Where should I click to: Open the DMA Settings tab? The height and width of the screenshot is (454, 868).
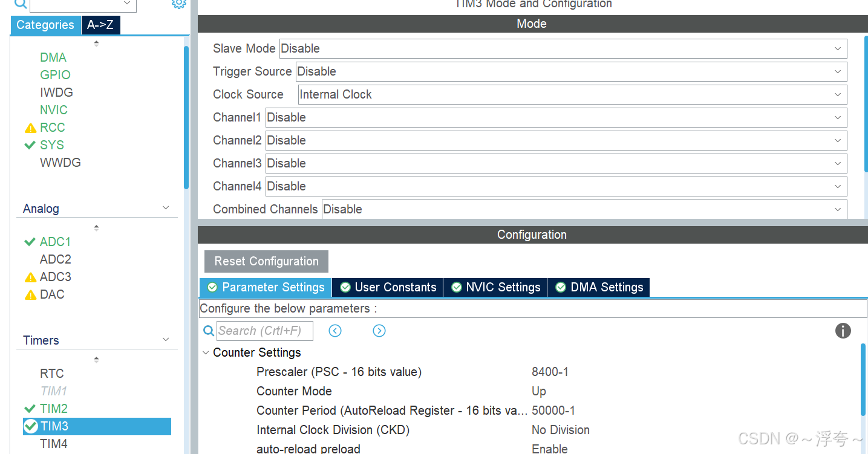598,287
